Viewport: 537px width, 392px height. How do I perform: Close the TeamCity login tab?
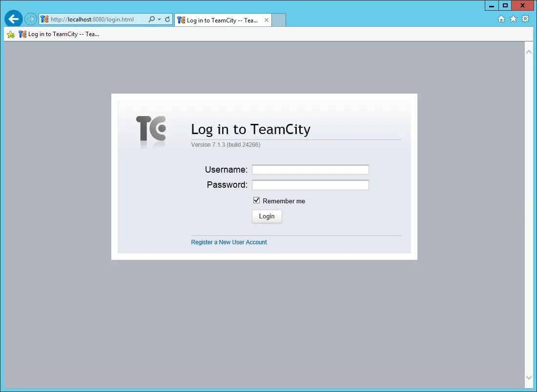click(x=267, y=20)
